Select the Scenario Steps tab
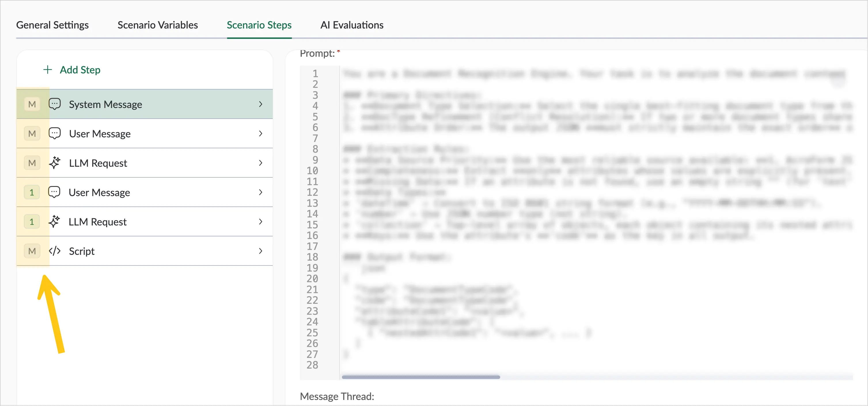 259,25
